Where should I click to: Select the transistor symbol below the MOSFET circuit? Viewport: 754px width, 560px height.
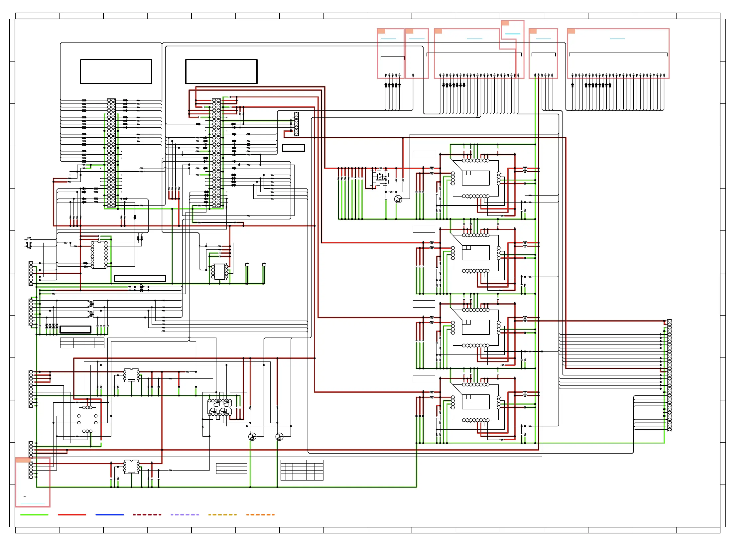[x=398, y=199]
